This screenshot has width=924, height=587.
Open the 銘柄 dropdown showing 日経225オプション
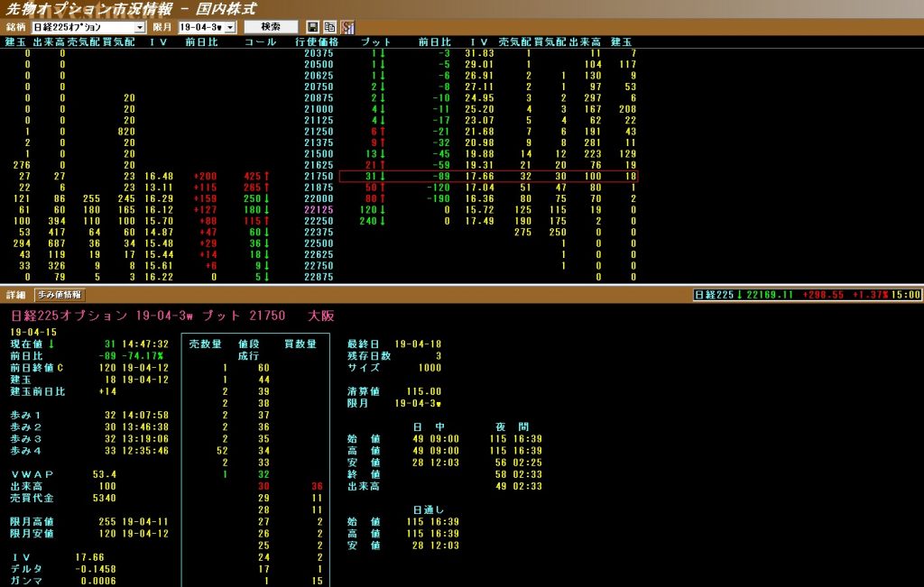coord(88,27)
